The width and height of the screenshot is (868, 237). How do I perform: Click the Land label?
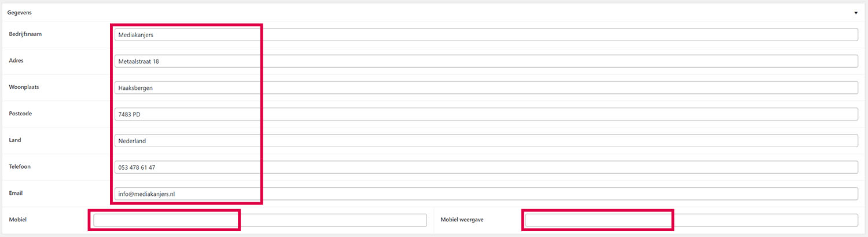pos(15,140)
